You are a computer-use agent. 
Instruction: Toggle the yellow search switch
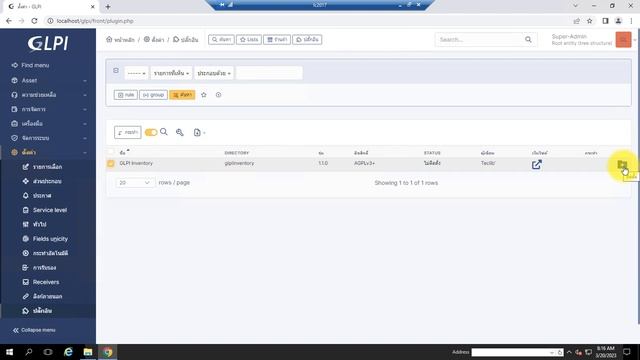(151, 132)
